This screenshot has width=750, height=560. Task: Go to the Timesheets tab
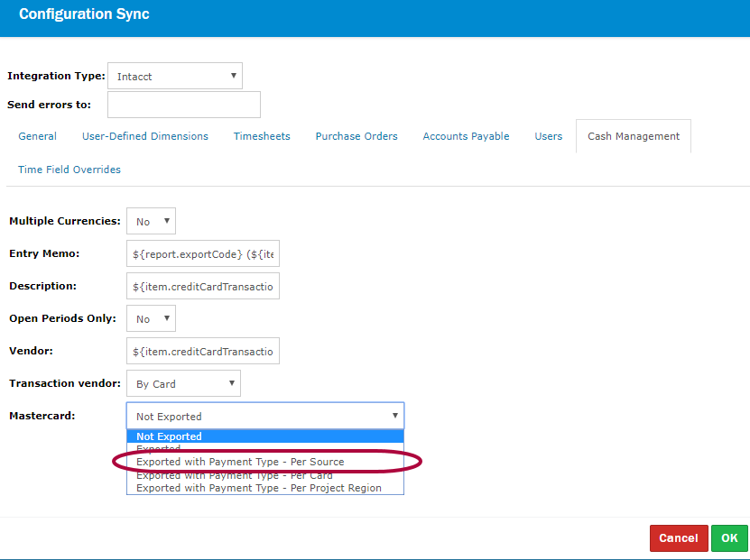point(262,136)
